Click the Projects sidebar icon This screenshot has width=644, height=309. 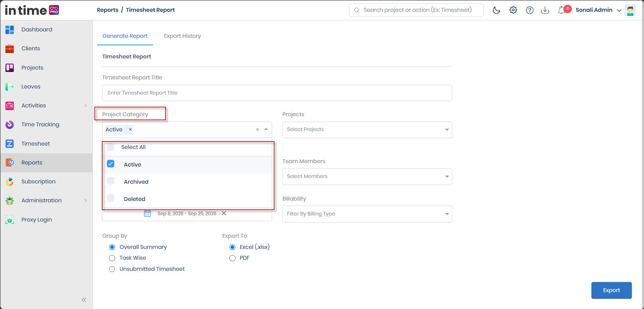click(10, 68)
